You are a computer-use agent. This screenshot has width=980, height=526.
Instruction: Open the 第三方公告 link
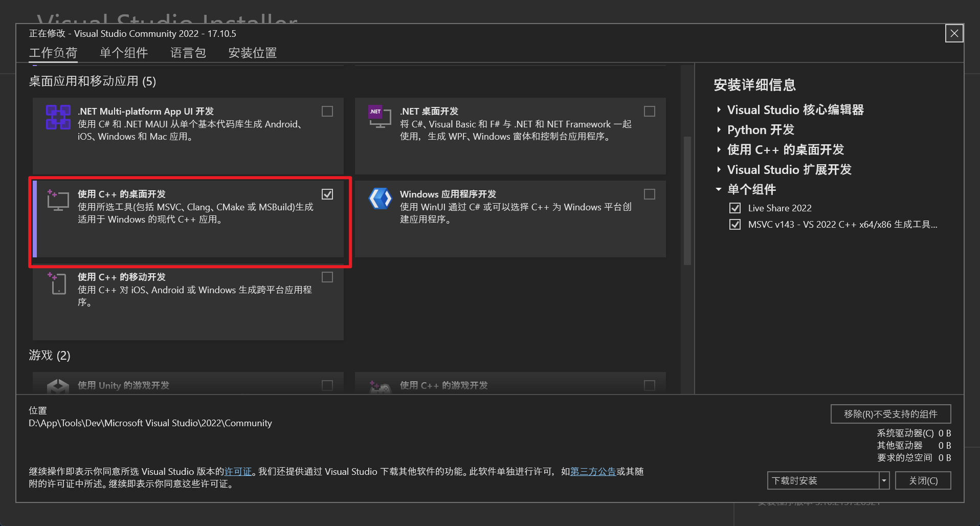click(x=593, y=472)
